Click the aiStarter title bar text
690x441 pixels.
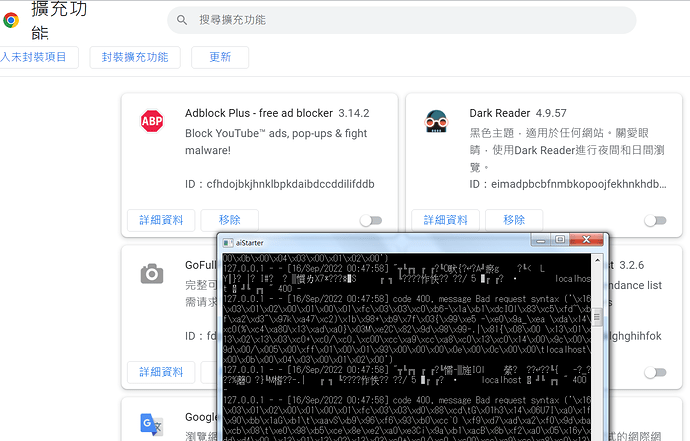coord(250,243)
